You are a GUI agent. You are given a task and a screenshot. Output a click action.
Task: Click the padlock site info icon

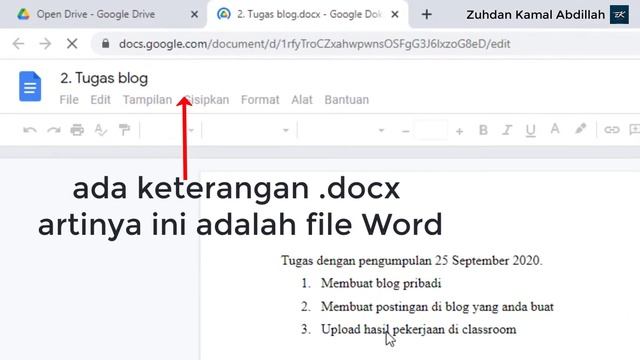point(105,43)
